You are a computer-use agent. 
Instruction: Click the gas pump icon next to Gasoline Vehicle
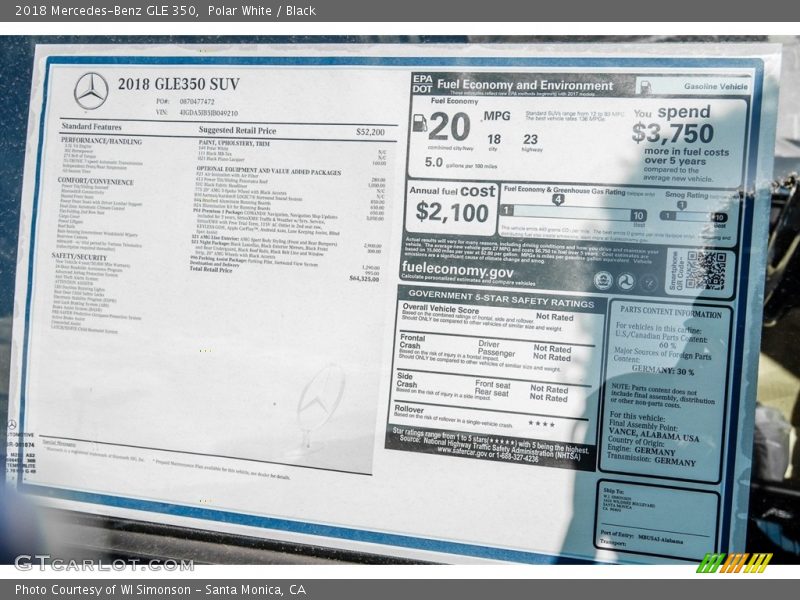645,87
